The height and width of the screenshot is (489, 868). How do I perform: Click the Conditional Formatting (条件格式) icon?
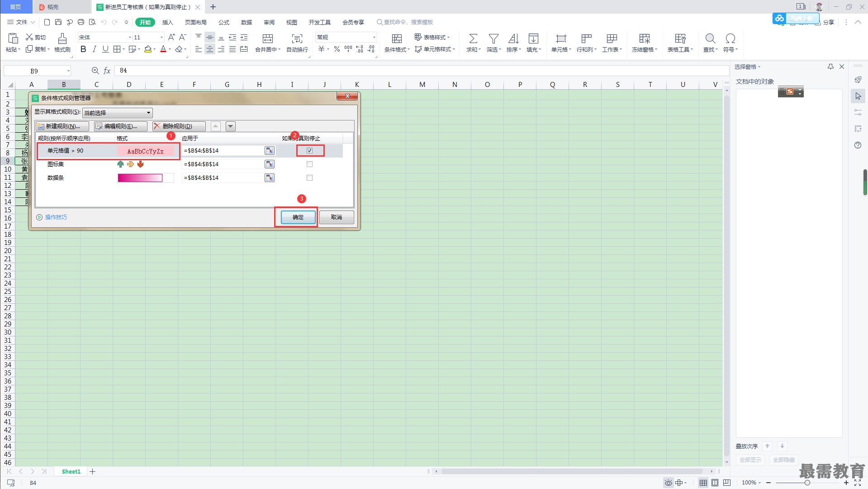pyautogui.click(x=397, y=38)
